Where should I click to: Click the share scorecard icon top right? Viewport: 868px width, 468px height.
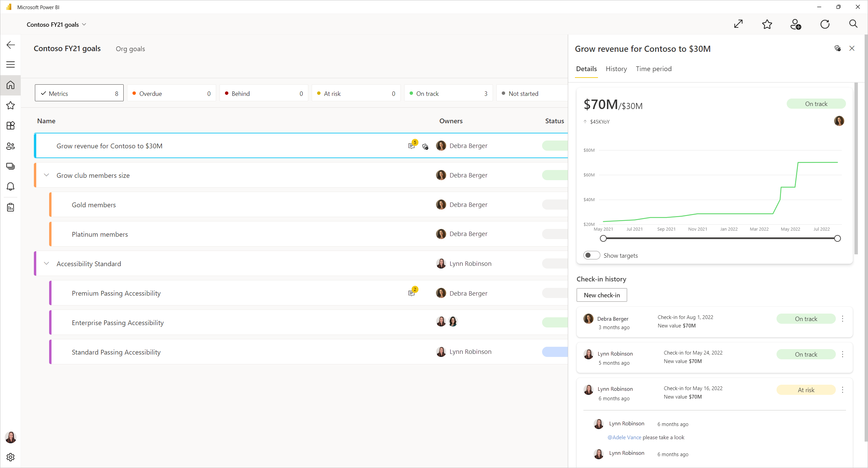(796, 24)
